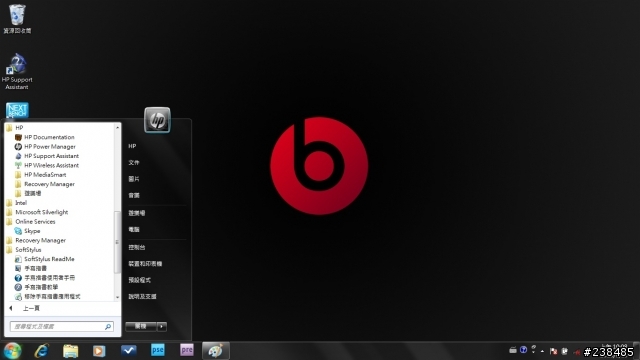The width and height of the screenshot is (640, 360).
Task: Expand Microsoft Silverlight folder
Action: [37, 212]
